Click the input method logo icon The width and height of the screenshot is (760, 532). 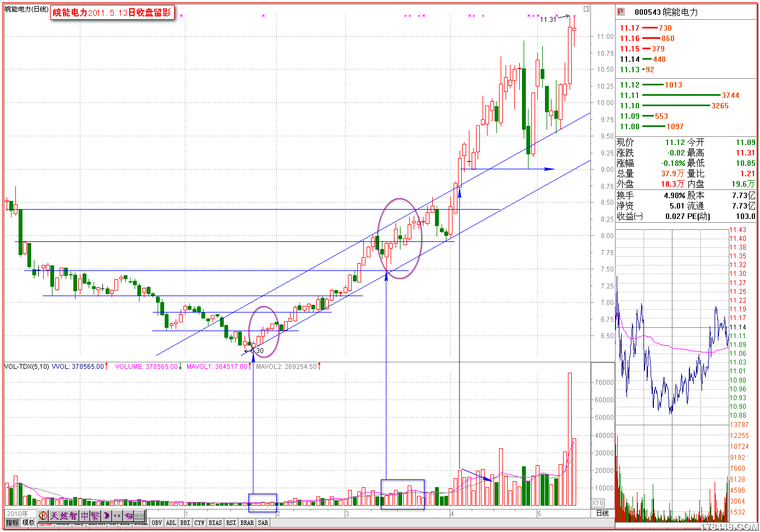[43, 516]
